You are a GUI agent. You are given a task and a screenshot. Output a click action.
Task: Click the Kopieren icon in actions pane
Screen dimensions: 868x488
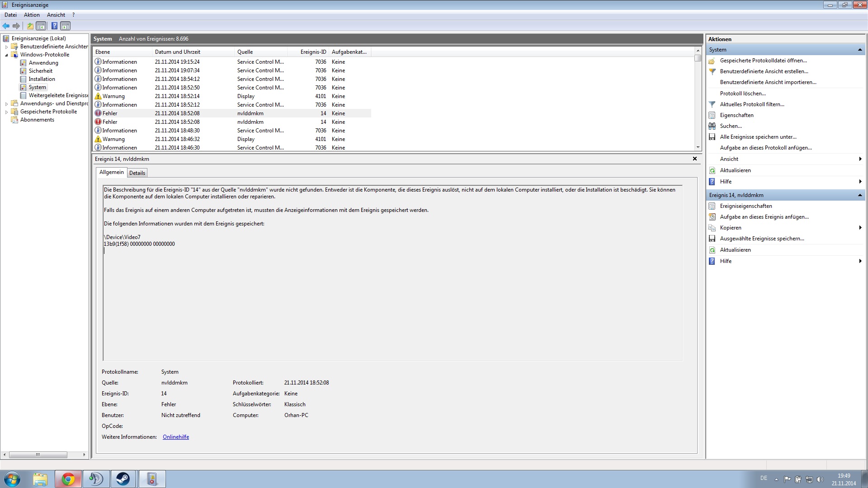[x=712, y=228]
